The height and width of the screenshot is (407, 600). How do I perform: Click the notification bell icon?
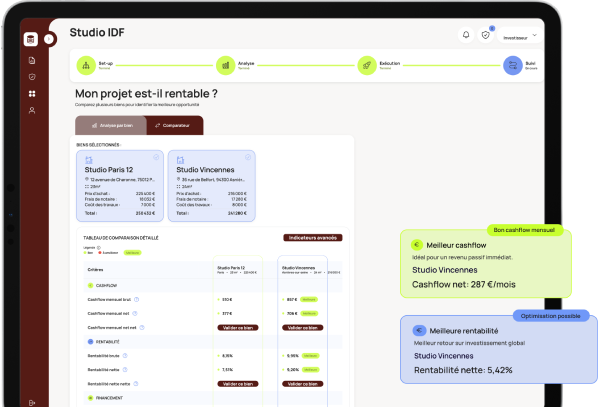pyautogui.click(x=466, y=34)
